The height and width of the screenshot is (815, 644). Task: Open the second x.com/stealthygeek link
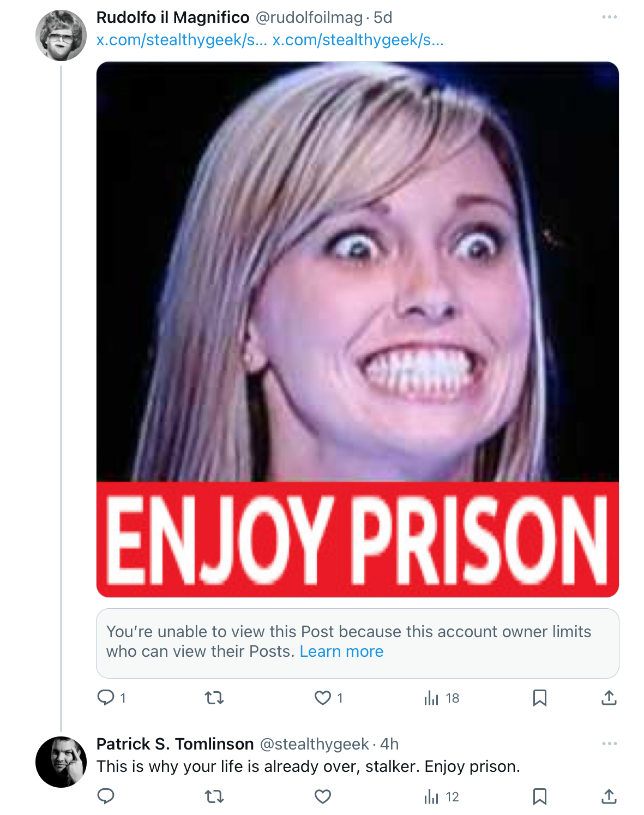coord(358,40)
